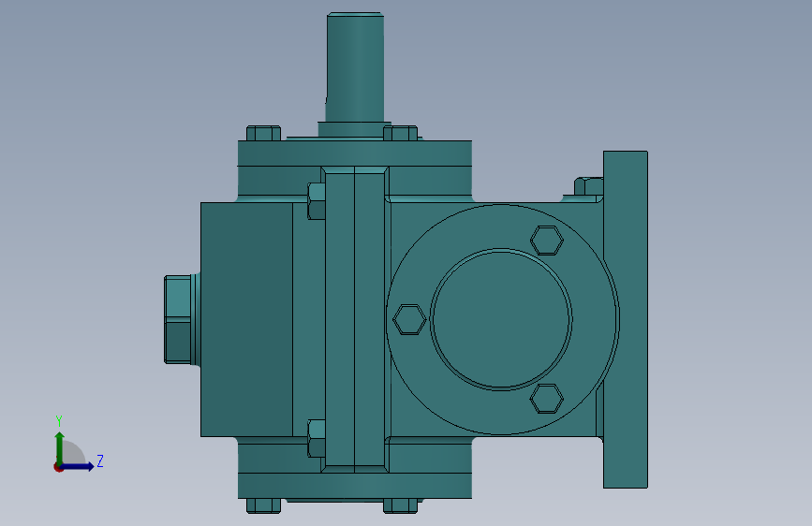This screenshot has height=526, width=812.
Task: Select the left hex bolt on the round flange
Action: pos(409,319)
